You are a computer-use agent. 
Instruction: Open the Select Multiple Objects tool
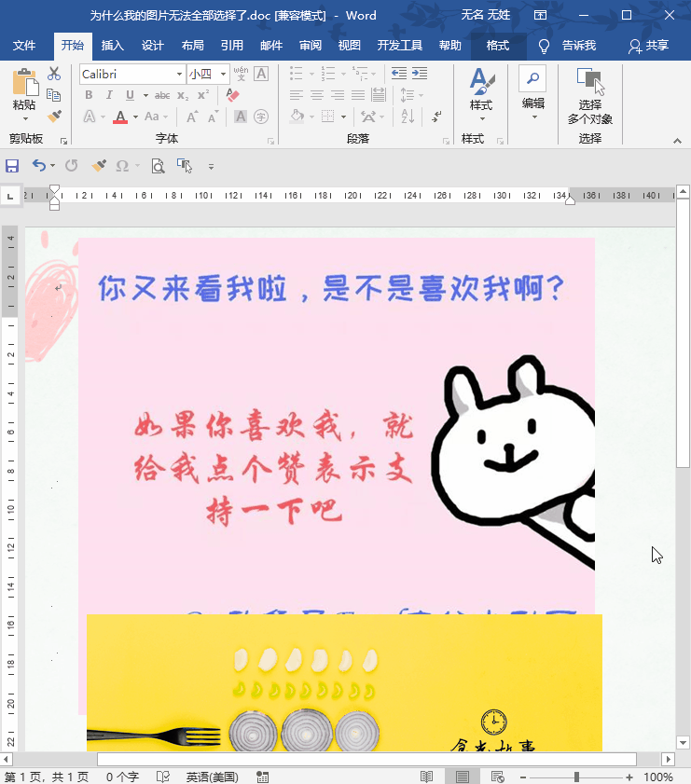click(x=589, y=96)
